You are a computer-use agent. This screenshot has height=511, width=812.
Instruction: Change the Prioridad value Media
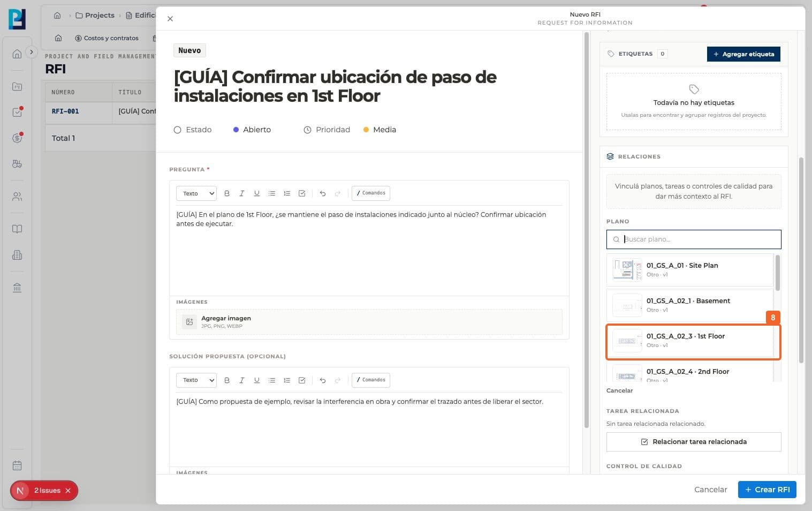(x=380, y=130)
